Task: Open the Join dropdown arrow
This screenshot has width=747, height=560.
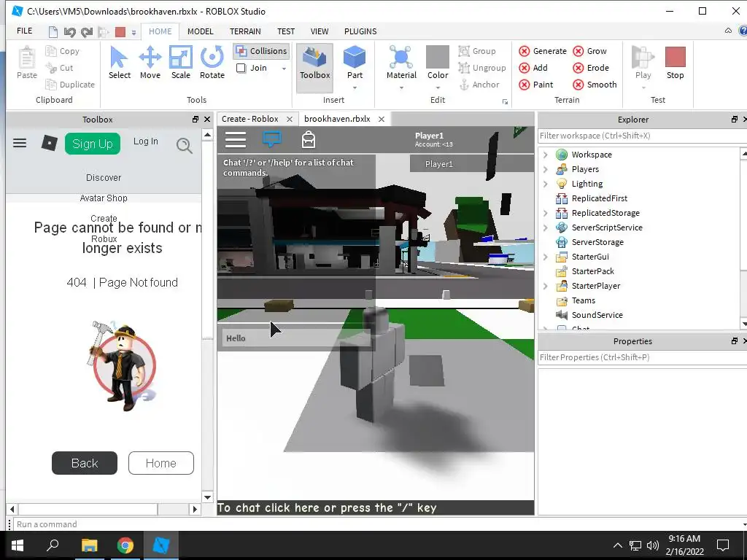Action: click(284, 69)
